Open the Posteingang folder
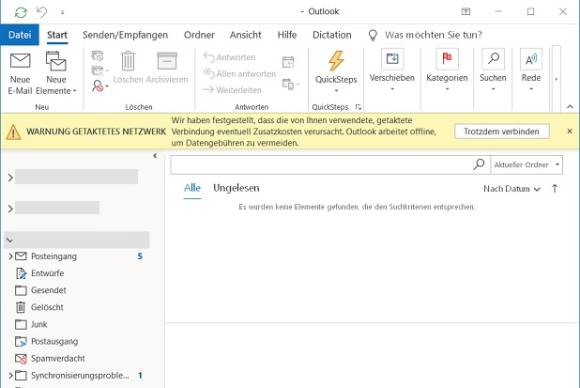This screenshot has width=580, height=388. point(54,256)
